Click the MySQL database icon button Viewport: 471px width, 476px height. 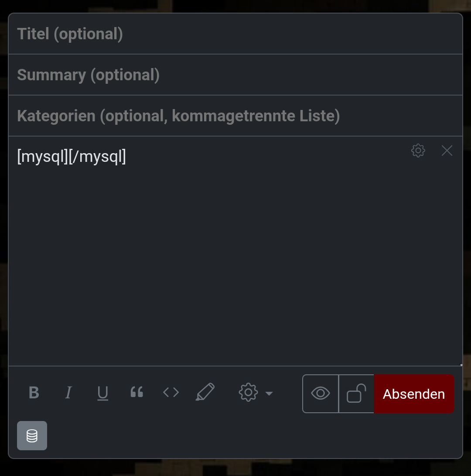click(32, 435)
